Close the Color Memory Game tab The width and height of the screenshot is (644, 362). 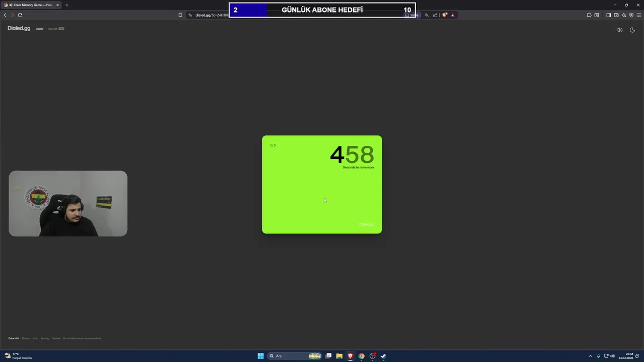point(57,5)
